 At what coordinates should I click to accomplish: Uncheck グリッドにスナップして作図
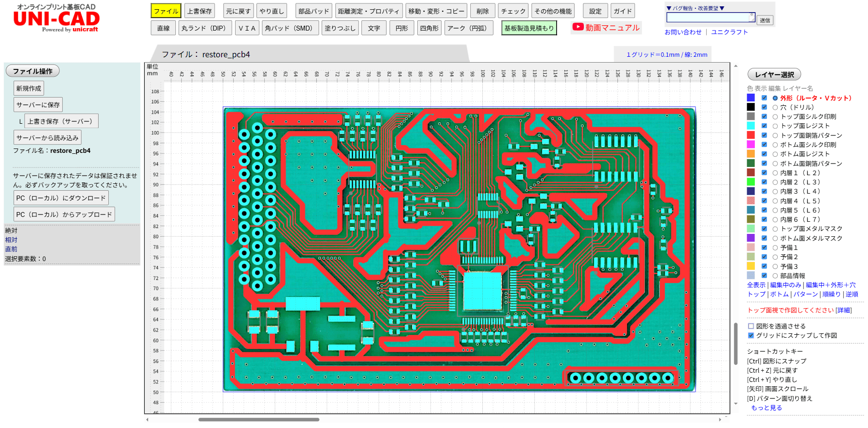(751, 335)
